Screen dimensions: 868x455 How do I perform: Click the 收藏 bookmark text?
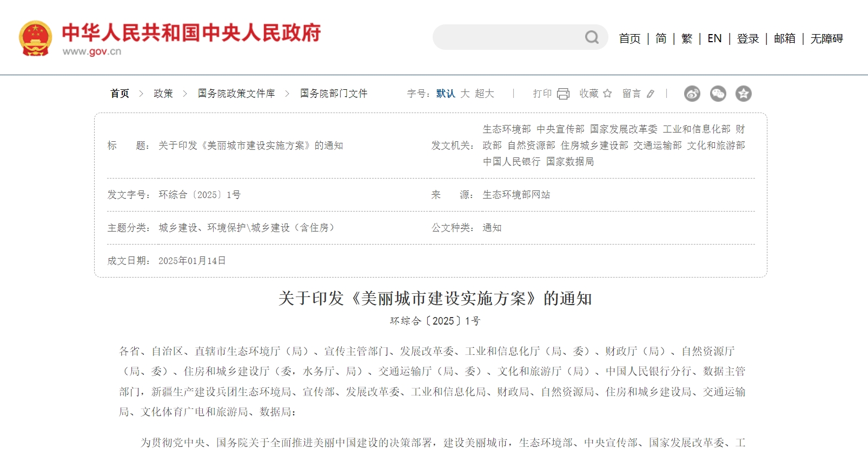click(x=589, y=94)
